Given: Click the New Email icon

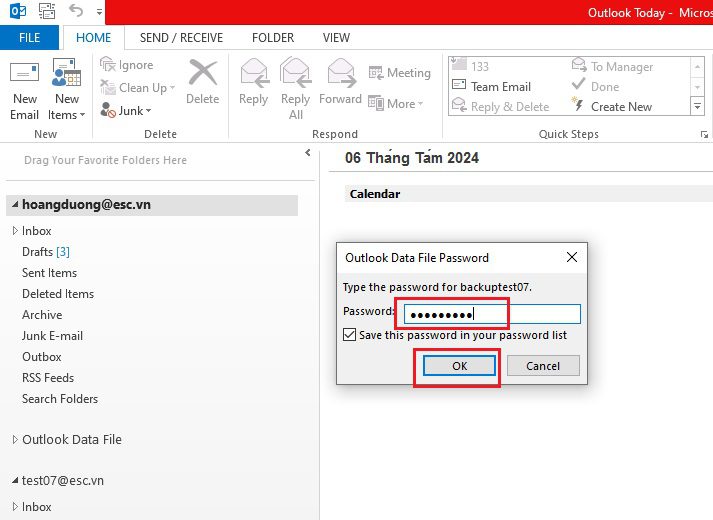Looking at the screenshot, I should coord(25,73).
